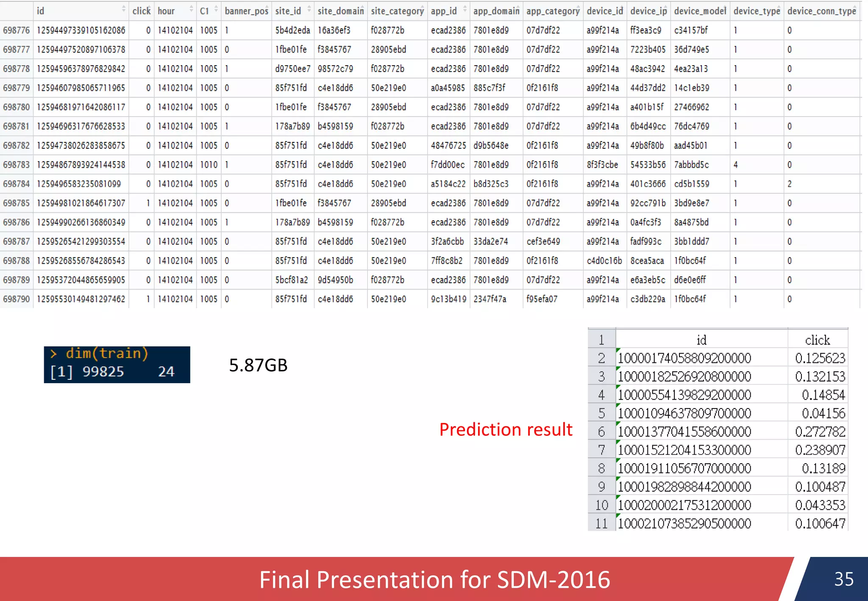868x601 pixels.
Task: Click site_id cell d9750ee7
Action: click(x=292, y=69)
